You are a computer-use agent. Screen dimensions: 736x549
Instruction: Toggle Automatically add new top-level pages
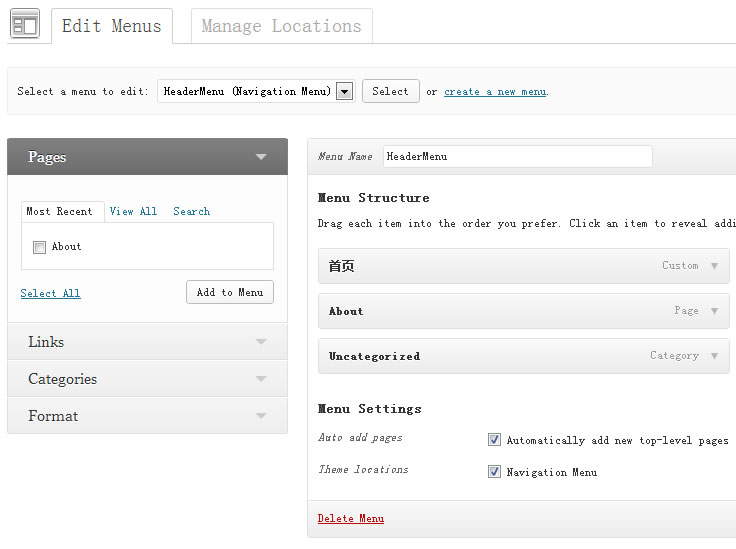pyautogui.click(x=494, y=440)
